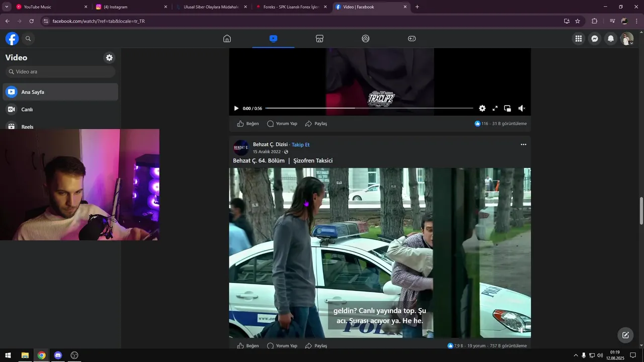Open the Chrome three-dot menu

637,21
